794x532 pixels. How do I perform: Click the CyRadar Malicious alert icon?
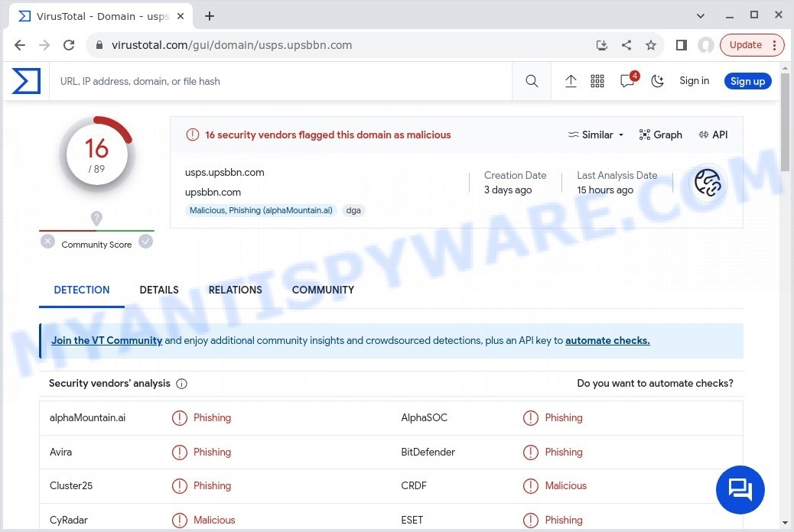click(179, 520)
